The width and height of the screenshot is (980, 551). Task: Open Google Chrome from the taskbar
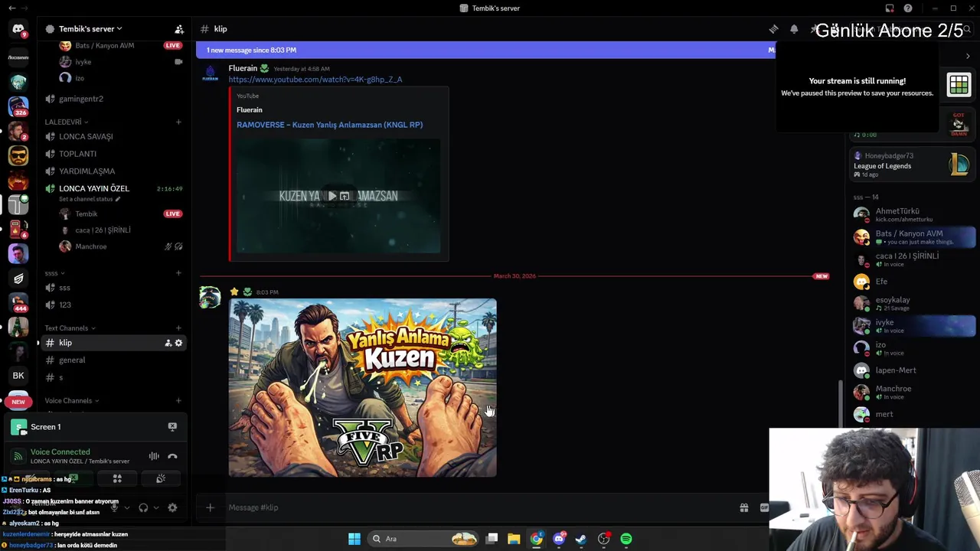[536, 539]
